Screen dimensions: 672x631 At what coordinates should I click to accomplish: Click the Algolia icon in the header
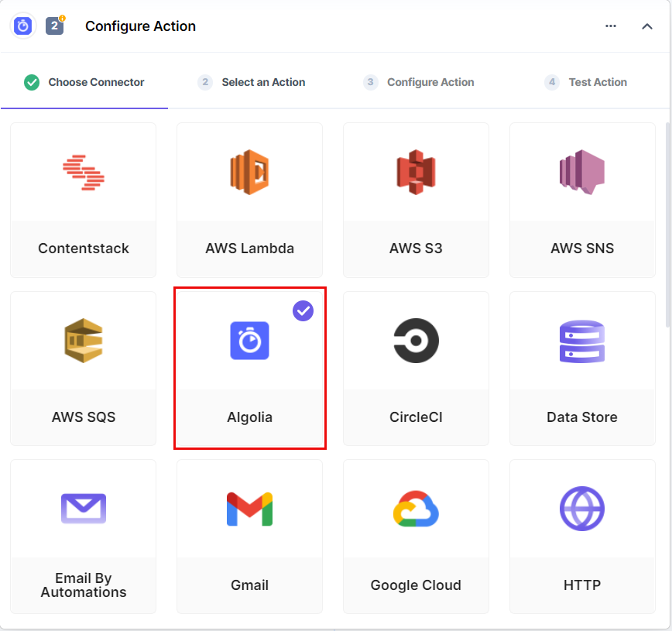click(22, 26)
